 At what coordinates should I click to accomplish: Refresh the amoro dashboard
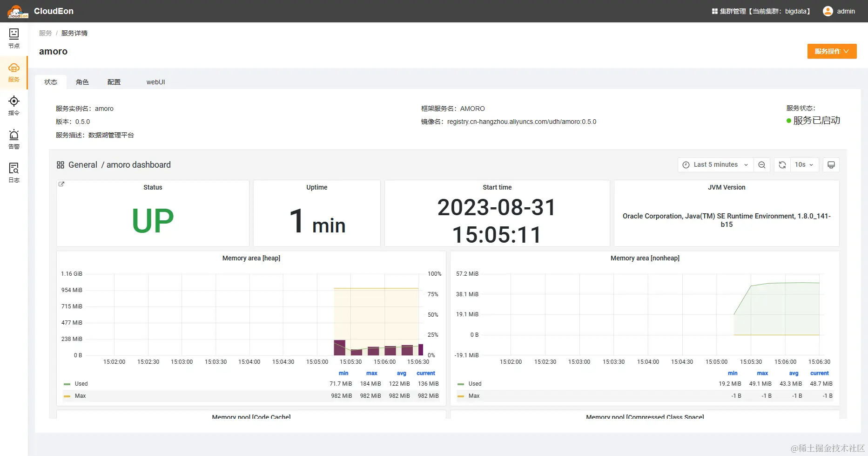(x=782, y=165)
